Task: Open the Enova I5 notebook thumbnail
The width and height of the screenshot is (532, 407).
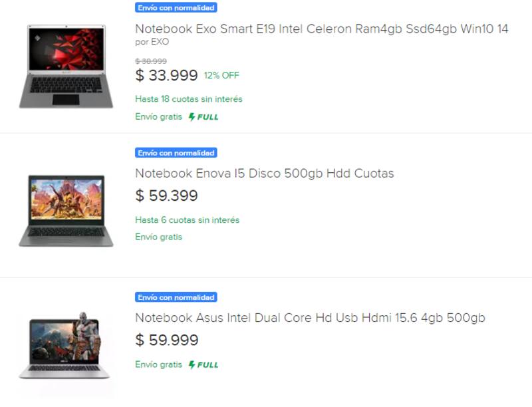Action: point(66,211)
